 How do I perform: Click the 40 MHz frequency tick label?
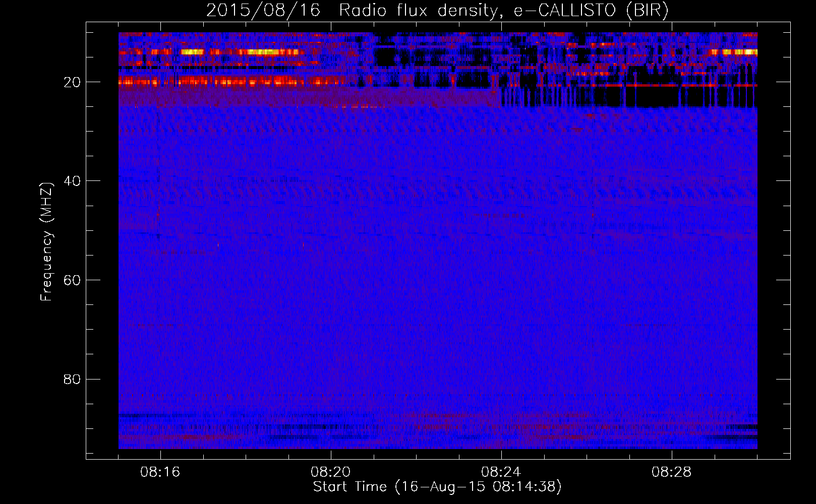coord(73,181)
